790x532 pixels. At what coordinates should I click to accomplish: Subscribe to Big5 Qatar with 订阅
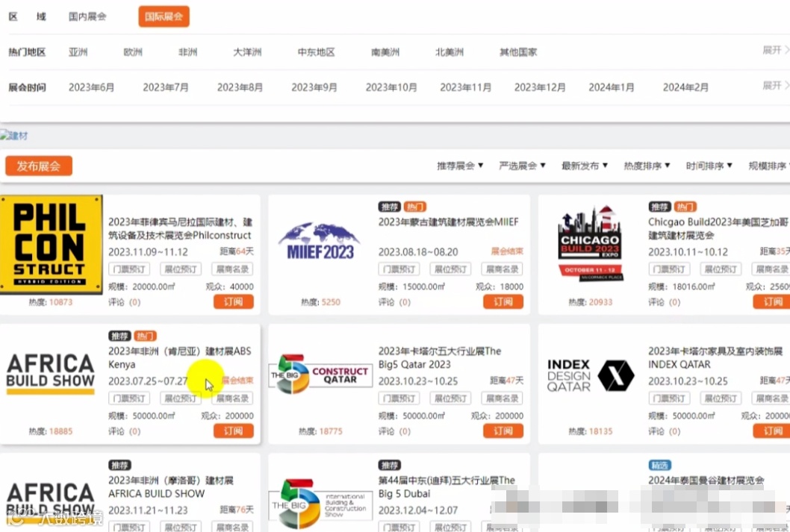click(x=503, y=431)
